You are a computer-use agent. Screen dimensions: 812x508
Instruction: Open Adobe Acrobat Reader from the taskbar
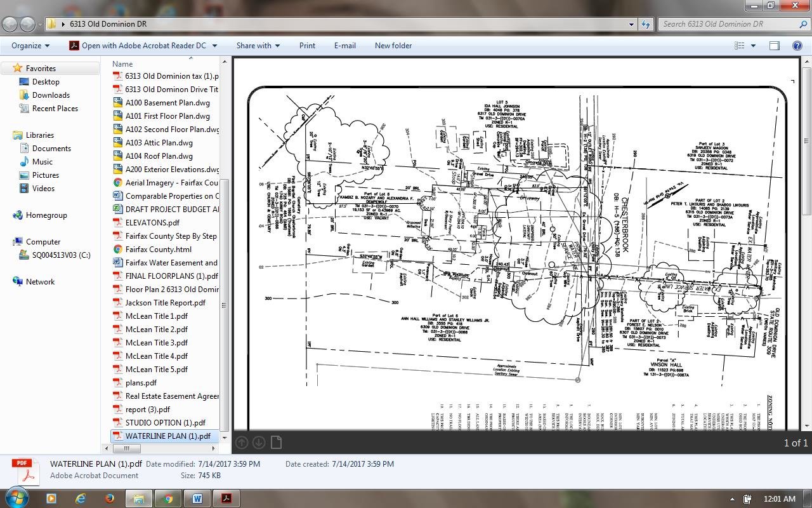pos(226,498)
